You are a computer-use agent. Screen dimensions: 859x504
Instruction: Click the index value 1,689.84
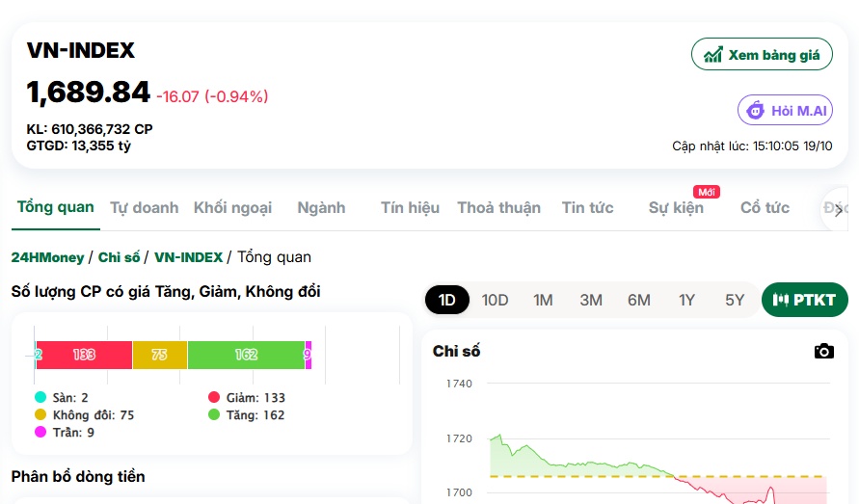click(x=88, y=93)
